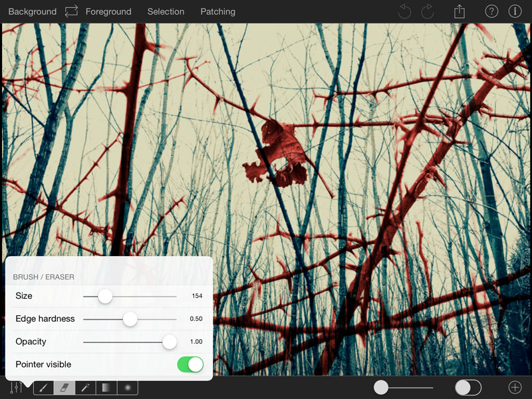Screen dimensions: 532x399
Task: Open the share export icon
Action: pyautogui.click(x=460, y=11)
